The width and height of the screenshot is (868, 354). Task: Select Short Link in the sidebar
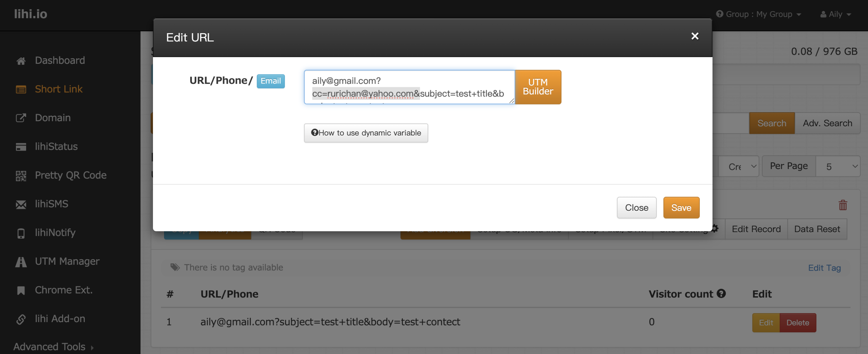pyautogui.click(x=59, y=89)
